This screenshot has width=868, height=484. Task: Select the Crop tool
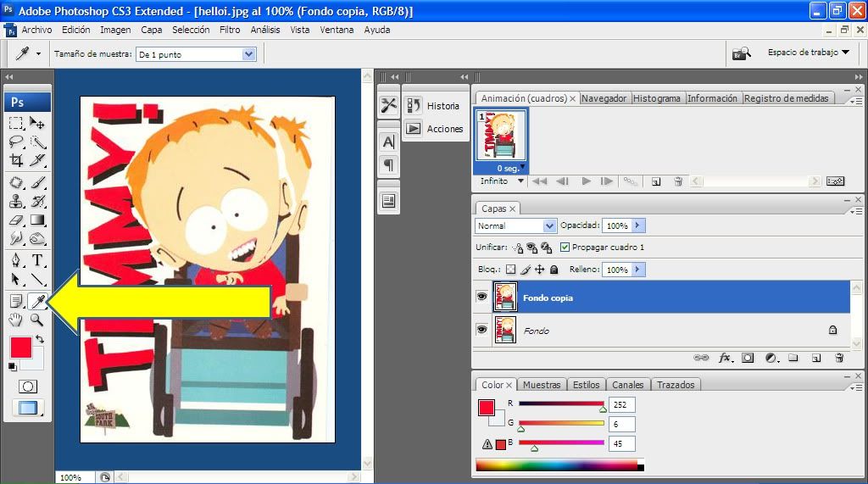tap(16, 160)
